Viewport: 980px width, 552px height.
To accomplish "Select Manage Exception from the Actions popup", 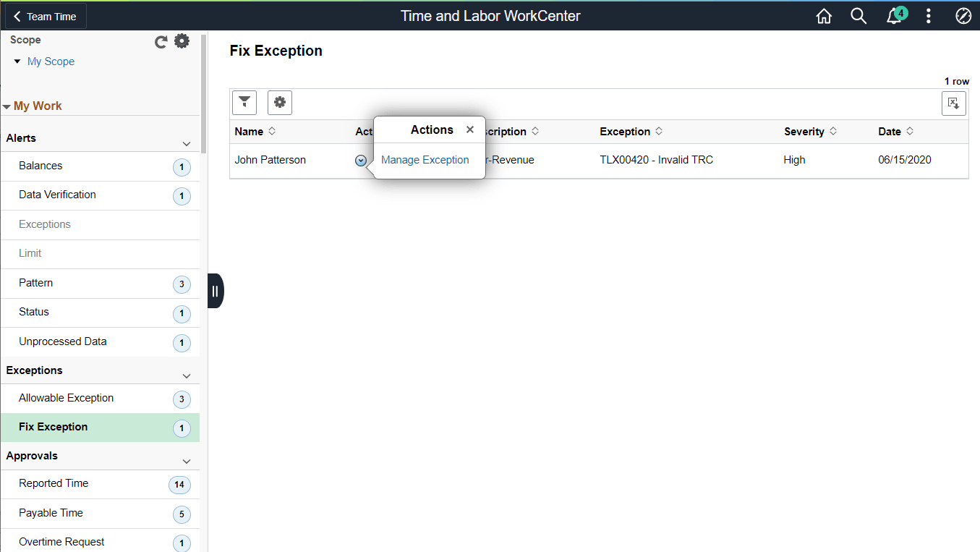I will (425, 160).
